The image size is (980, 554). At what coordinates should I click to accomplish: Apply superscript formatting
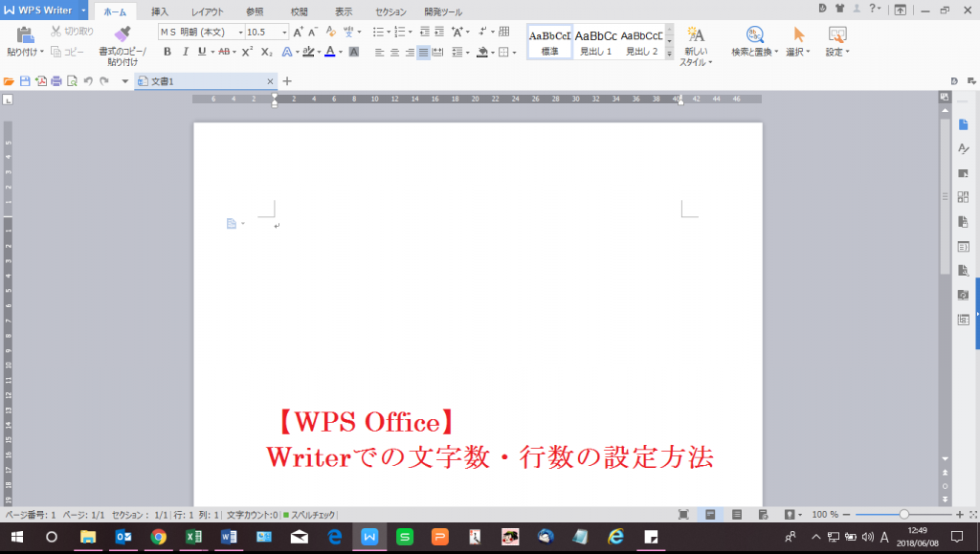pyautogui.click(x=247, y=52)
